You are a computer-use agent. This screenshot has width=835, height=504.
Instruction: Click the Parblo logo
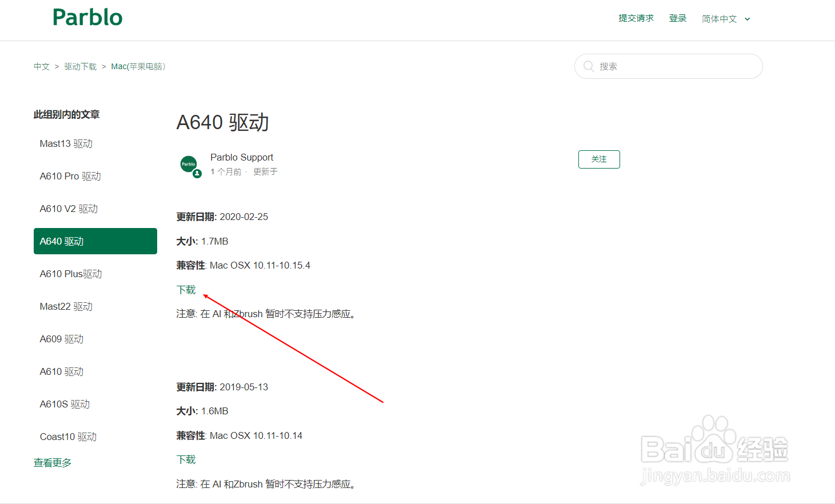(x=87, y=18)
